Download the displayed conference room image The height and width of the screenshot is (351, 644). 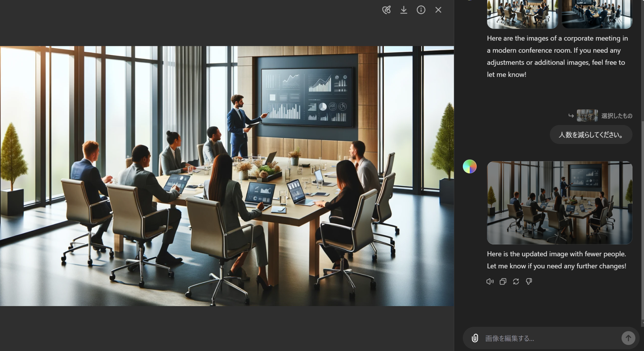coord(403,10)
